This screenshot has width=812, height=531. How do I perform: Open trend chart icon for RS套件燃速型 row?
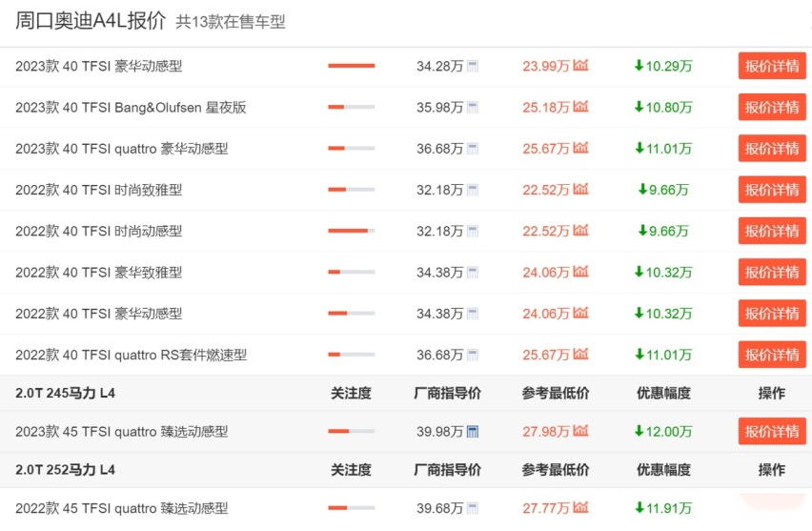coord(580,354)
